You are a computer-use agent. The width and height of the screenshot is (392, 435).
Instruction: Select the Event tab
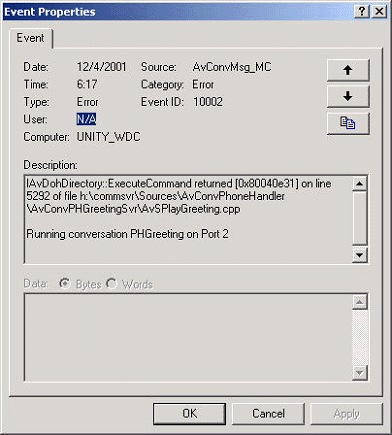click(31, 38)
